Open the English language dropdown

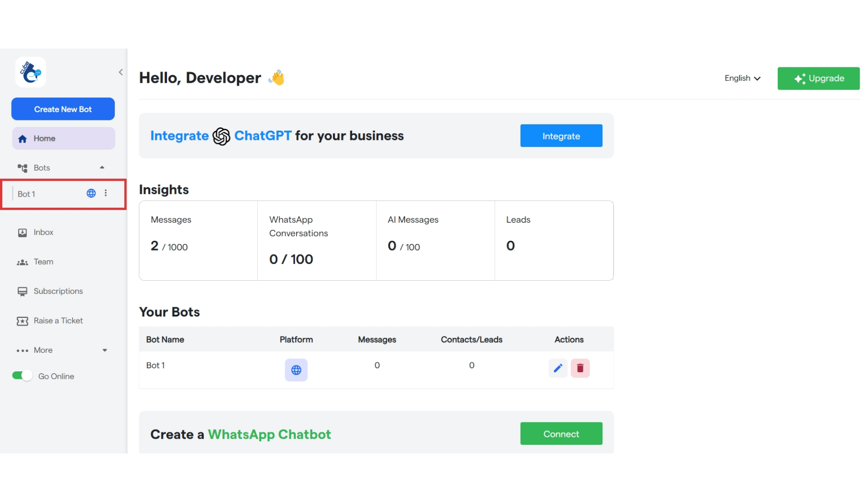point(742,78)
